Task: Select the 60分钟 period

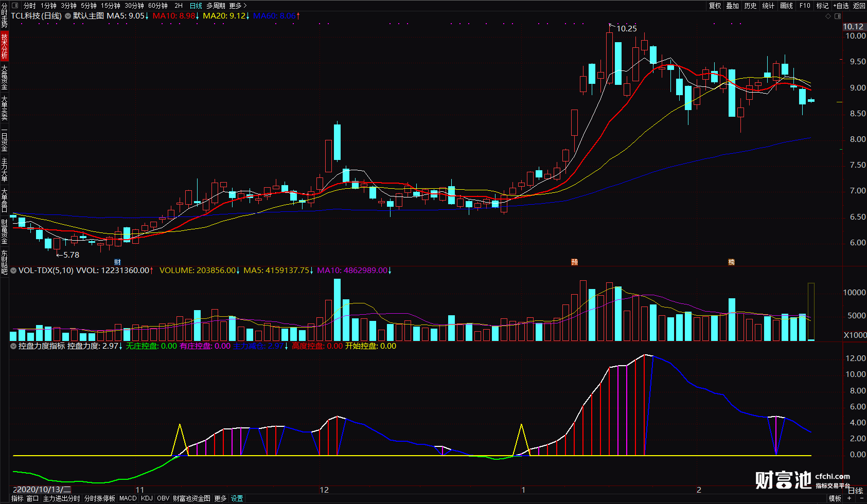Action: pyautogui.click(x=158, y=6)
